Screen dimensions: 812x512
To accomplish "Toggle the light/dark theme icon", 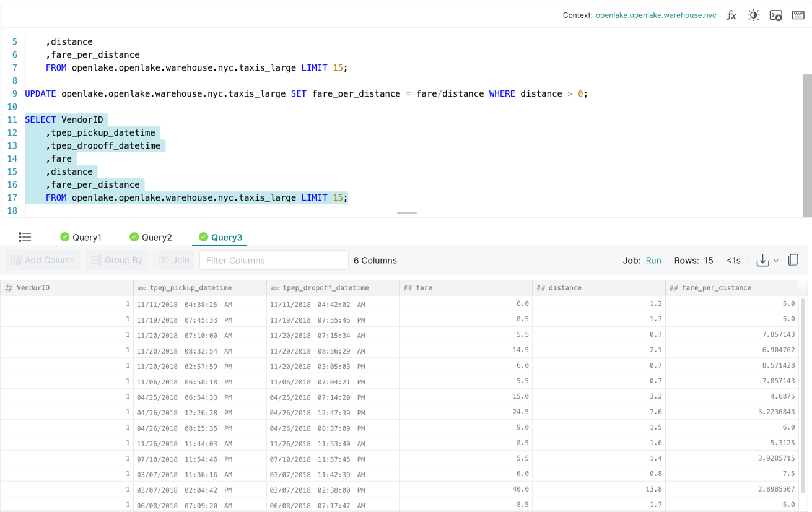I will (753, 15).
